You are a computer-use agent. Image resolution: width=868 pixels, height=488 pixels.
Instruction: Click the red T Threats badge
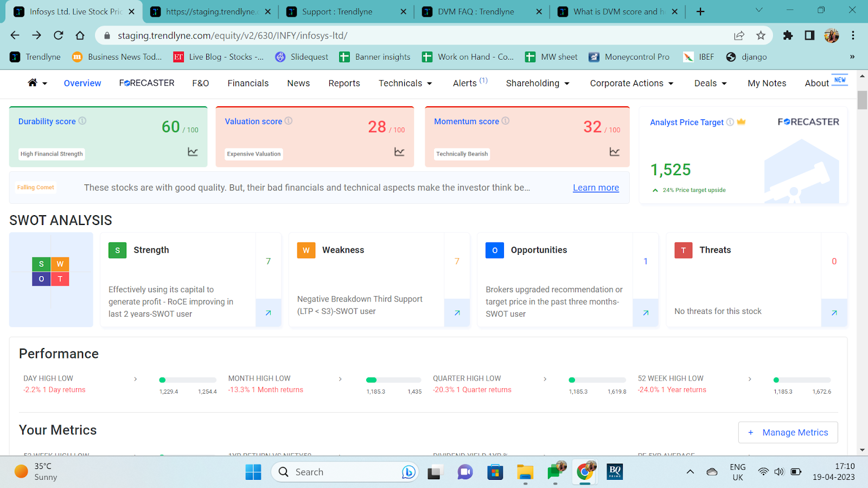pyautogui.click(x=684, y=250)
